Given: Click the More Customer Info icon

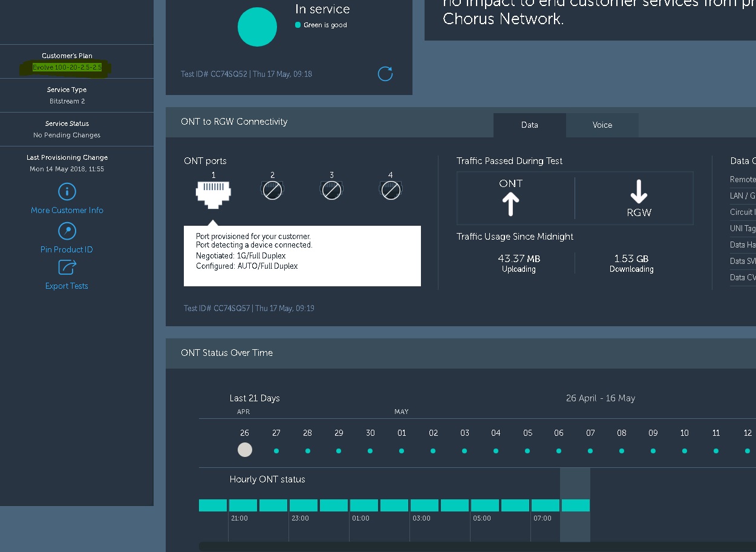Looking at the screenshot, I should coord(67,192).
